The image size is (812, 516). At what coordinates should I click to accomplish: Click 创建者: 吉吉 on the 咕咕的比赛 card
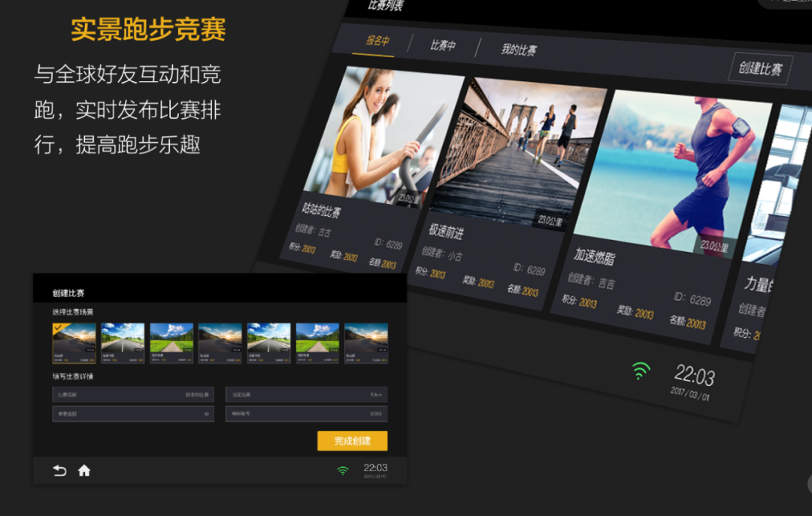(x=313, y=230)
